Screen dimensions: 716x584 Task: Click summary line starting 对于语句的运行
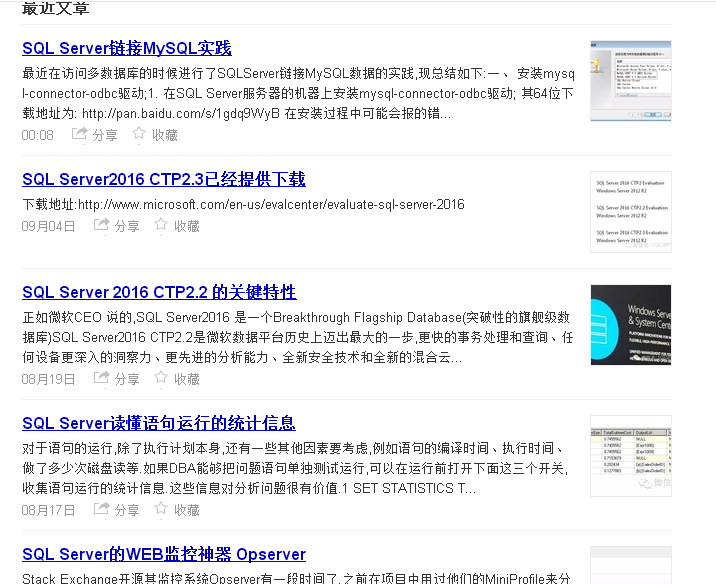pos(292,448)
